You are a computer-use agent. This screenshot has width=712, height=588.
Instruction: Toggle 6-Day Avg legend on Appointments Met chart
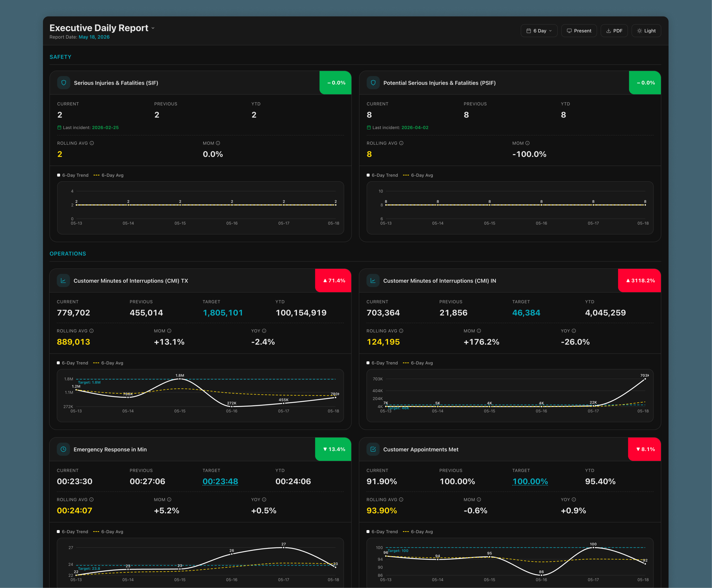[x=418, y=531]
